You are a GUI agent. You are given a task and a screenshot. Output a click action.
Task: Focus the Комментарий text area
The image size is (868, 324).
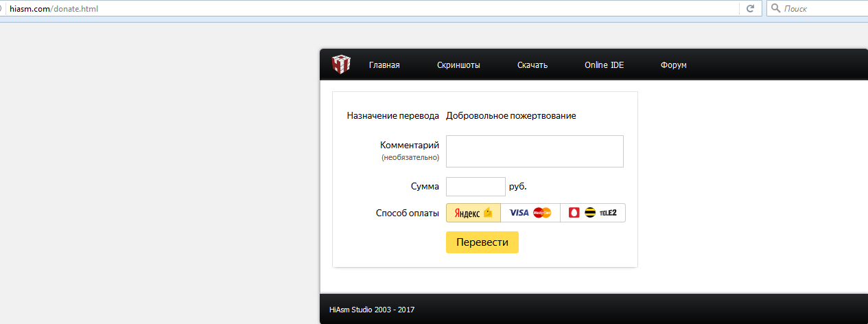[x=535, y=151]
